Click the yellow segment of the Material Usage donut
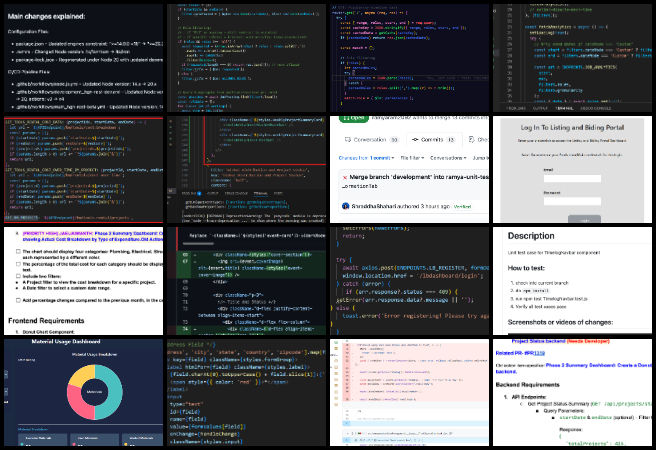This screenshot has height=450, width=656. coord(81,375)
